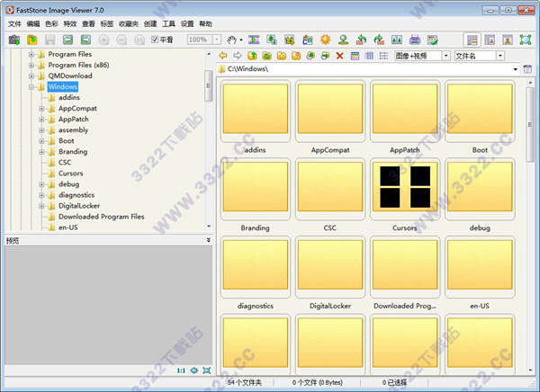This screenshot has width=540, height=392.
Task: Go forward with the gray right arrow
Action: tap(238, 56)
